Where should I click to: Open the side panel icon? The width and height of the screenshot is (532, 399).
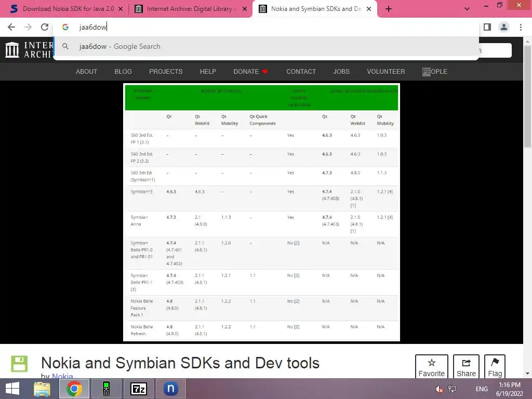tap(487, 27)
